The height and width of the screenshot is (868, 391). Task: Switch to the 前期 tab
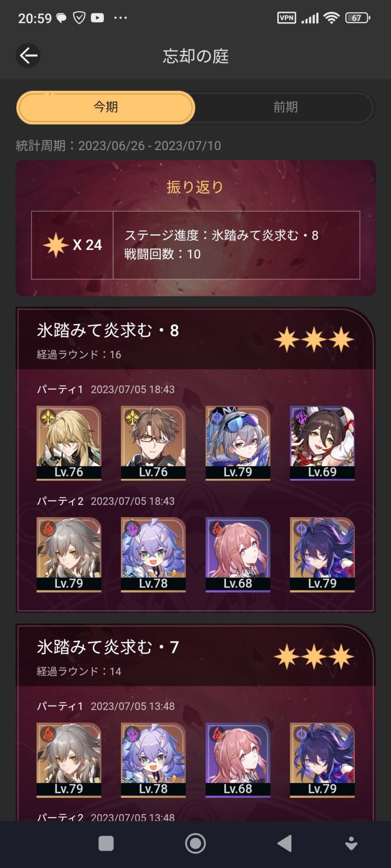(285, 107)
